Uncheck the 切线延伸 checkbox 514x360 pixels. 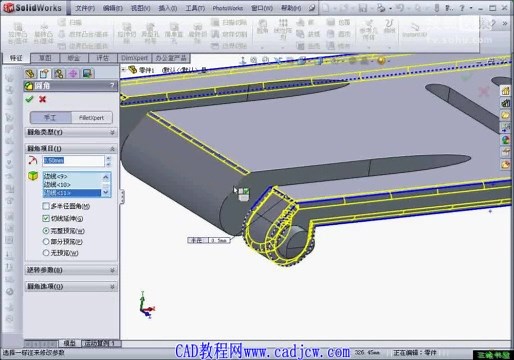tap(46, 218)
